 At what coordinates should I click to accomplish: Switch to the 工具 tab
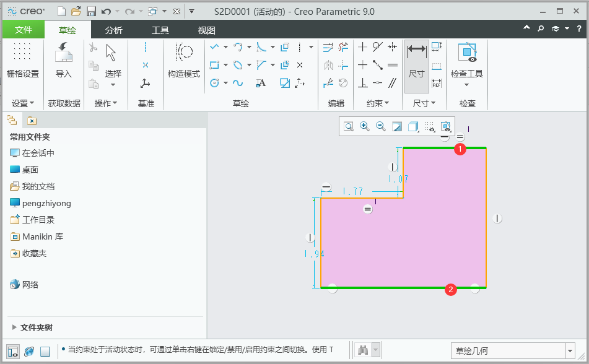160,30
